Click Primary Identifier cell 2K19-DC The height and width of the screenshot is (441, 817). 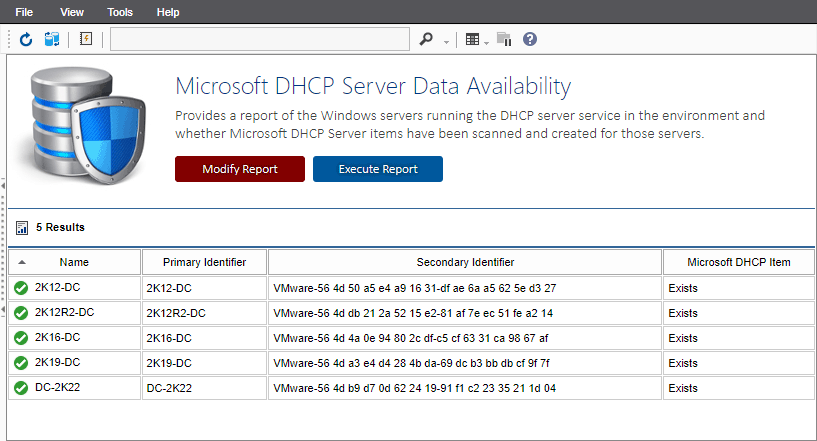204,363
